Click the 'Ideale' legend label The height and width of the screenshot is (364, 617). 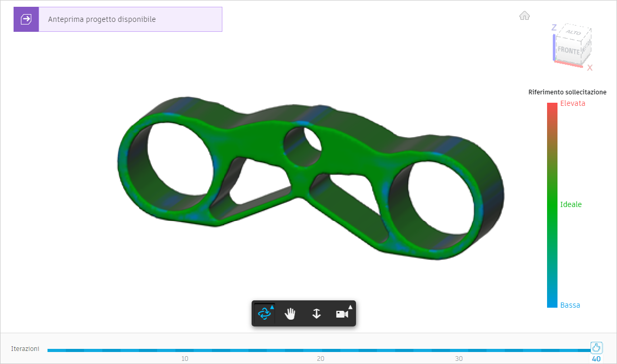[571, 204]
